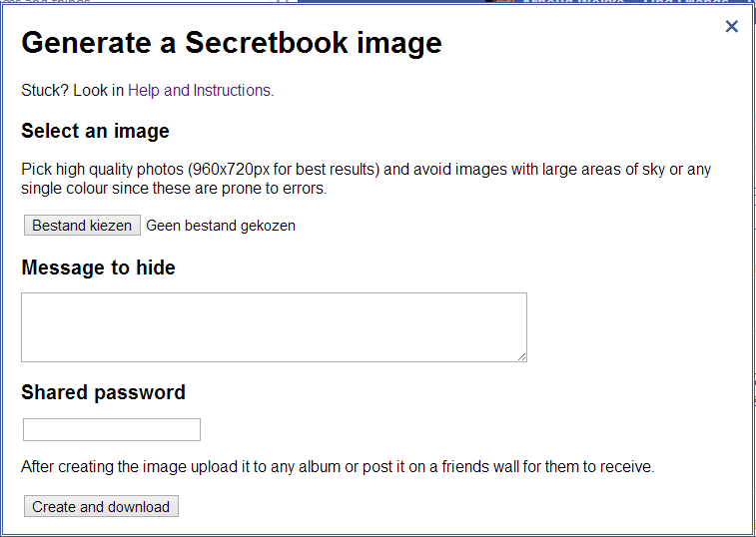Click the Select an image heading

click(x=95, y=131)
